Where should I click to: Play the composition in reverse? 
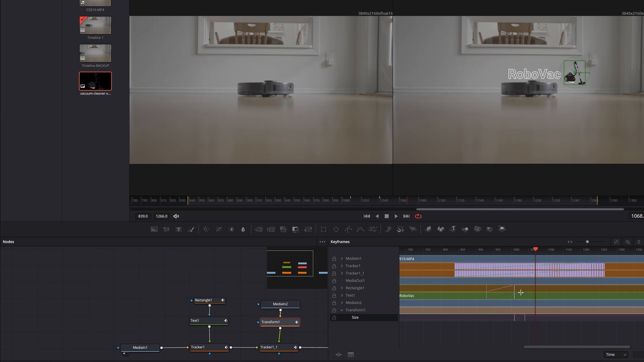point(377,216)
